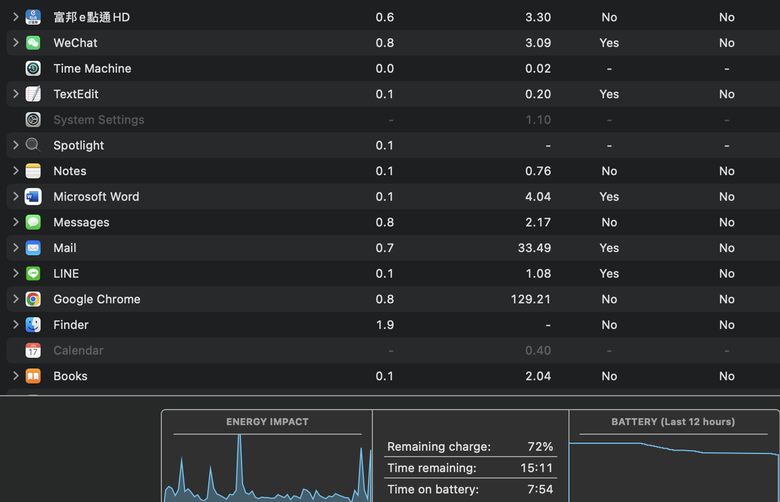This screenshot has height=502, width=780.
Task: Select the Spotlight row name
Action: coord(79,145)
